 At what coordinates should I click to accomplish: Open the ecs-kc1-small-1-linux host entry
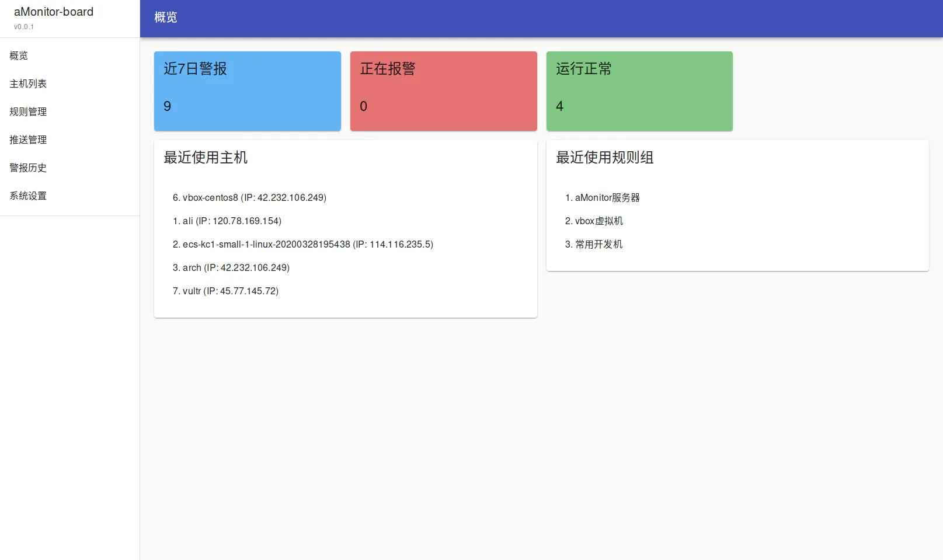(302, 245)
